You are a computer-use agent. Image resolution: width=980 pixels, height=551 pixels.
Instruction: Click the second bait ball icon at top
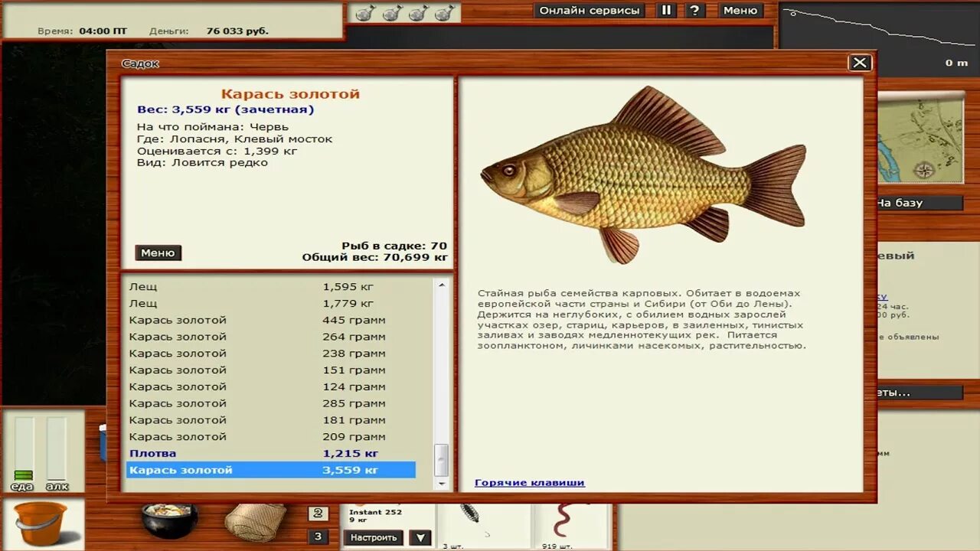(391, 12)
